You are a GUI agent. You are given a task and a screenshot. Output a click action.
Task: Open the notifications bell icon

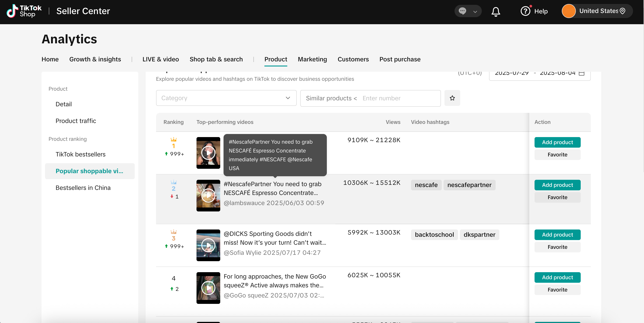(495, 11)
